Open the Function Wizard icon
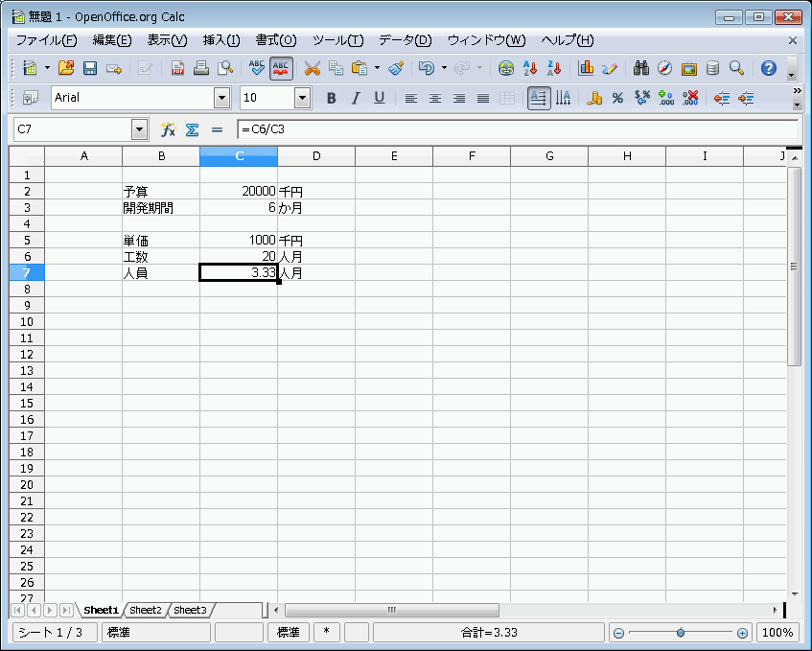The width and height of the screenshot is (812, 651). click(x=168, y=129)
